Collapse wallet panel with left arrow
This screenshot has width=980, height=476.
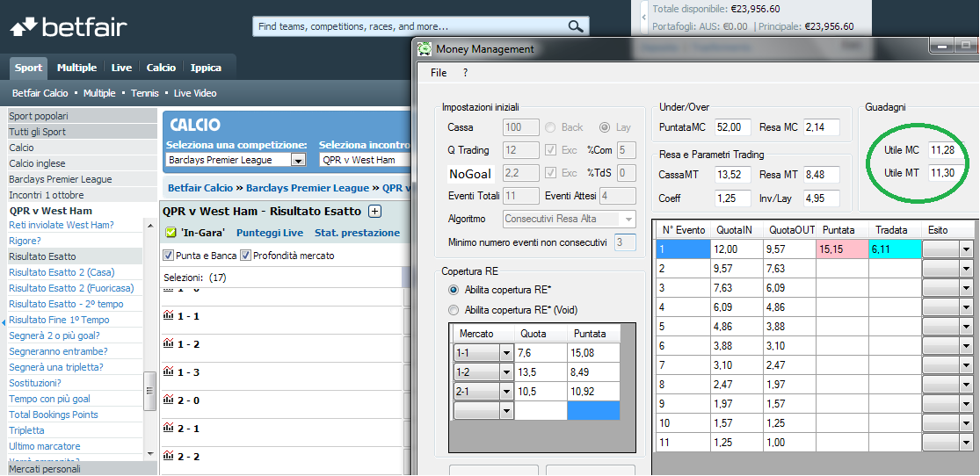tap(643, 18)
